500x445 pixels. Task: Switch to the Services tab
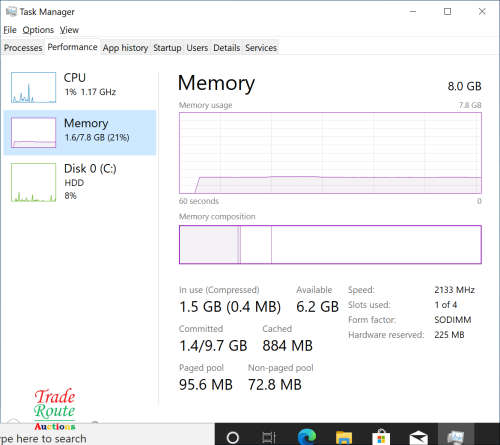(x=261, y=48)
